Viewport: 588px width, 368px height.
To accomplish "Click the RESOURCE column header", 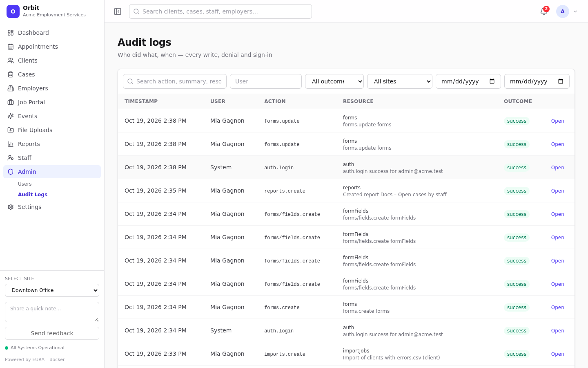I will pyautogui.click(x=358, y=101).
